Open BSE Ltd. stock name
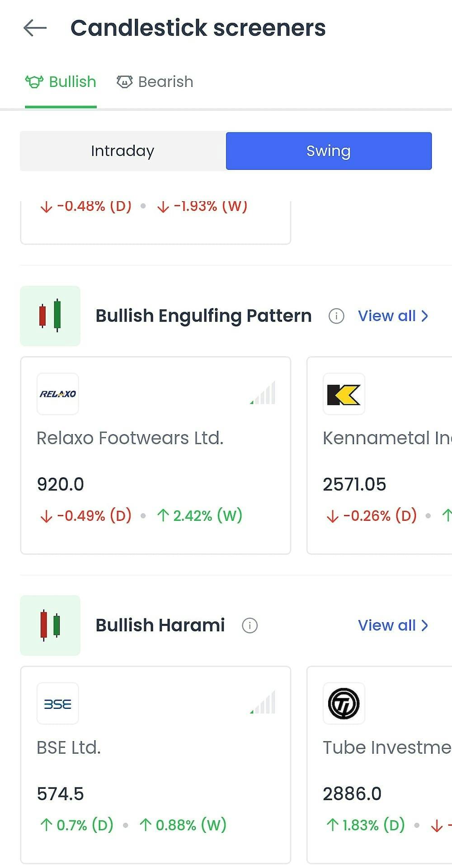The height and width of the screenshot is (868, 452). pyautogui.click(x=69, y=748)
